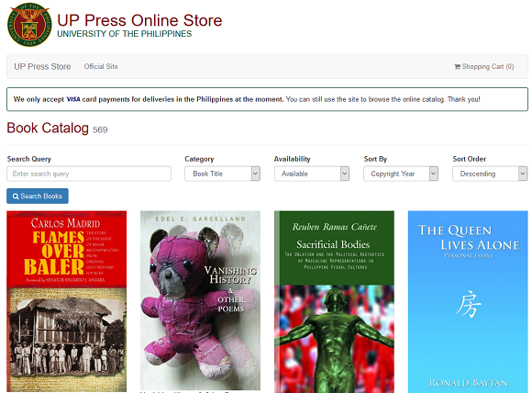Open the Sort By Copyright Year dropdown
Image resolution: width=532 pixels, height=393 pixels.
click(401, 174)
